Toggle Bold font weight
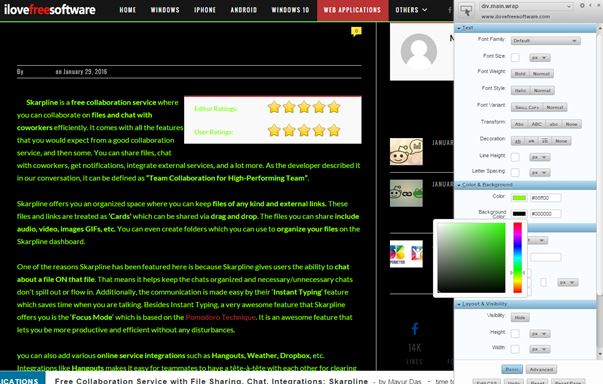 [520, 74]
